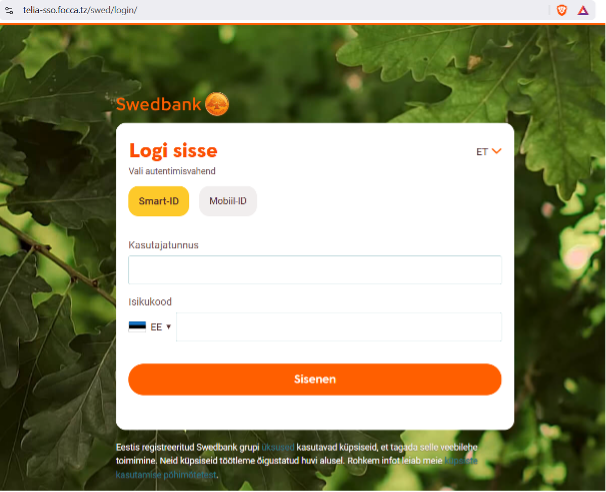Screen dimensions: 606x492
Task: Click the orange Sisenen button
Action: pos(315,379)
